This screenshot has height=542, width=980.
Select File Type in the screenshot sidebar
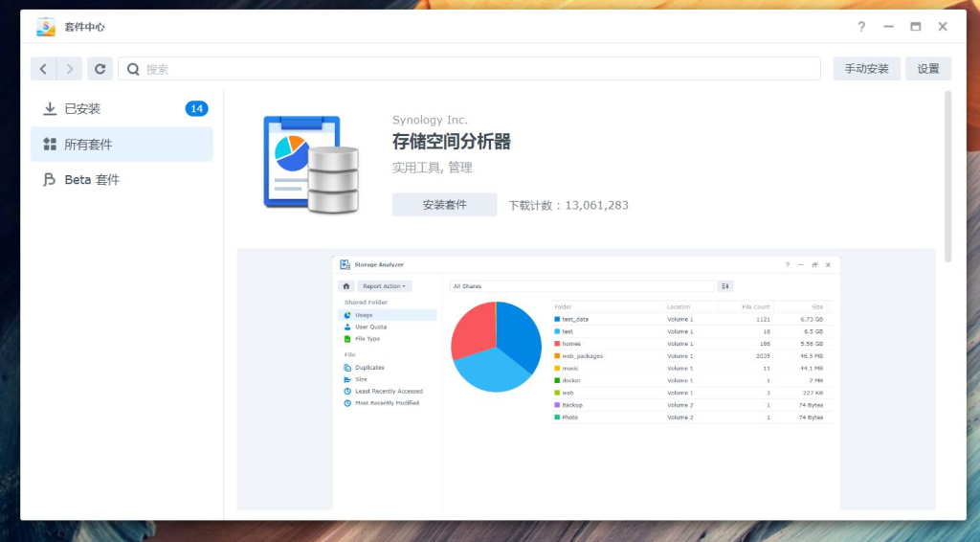point(388,339)
